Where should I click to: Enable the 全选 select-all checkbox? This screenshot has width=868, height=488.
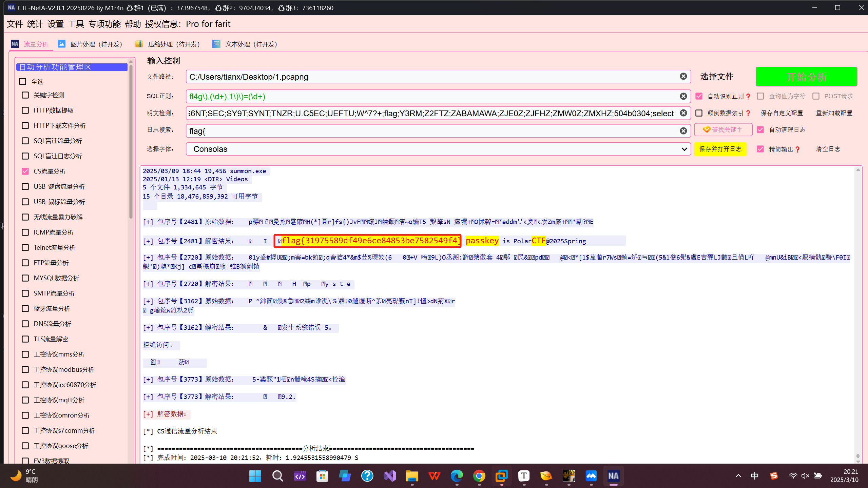coord(23,81)
